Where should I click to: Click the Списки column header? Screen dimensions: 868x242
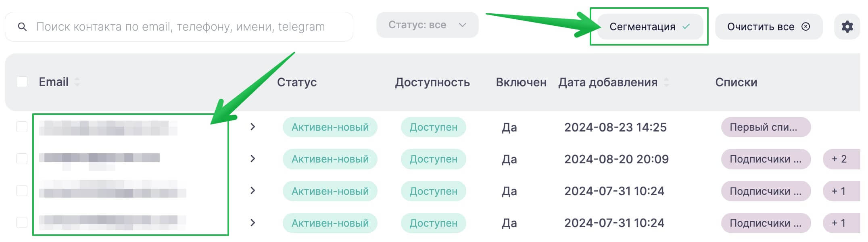[x=736, y=82]
